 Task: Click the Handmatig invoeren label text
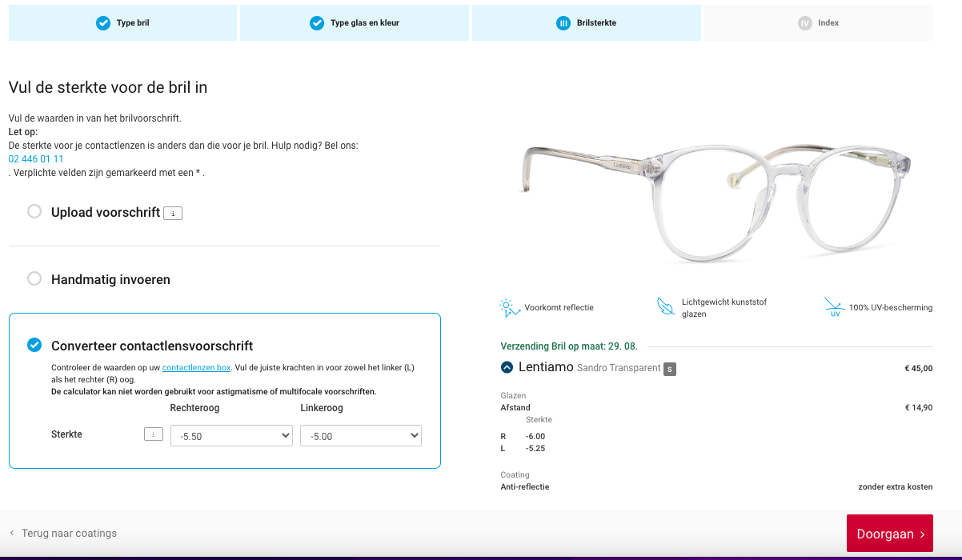tap(110, 280)
